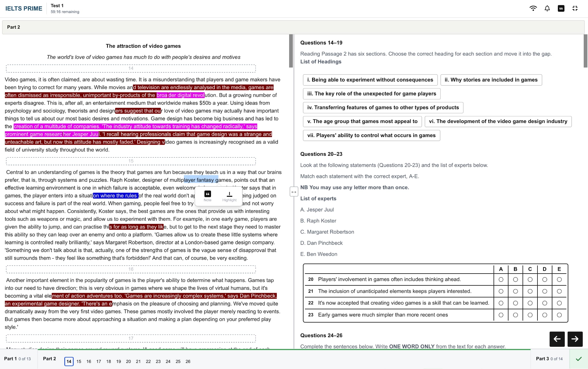
Task: Go to previous question arrow
Action: [x=557, y=339]
